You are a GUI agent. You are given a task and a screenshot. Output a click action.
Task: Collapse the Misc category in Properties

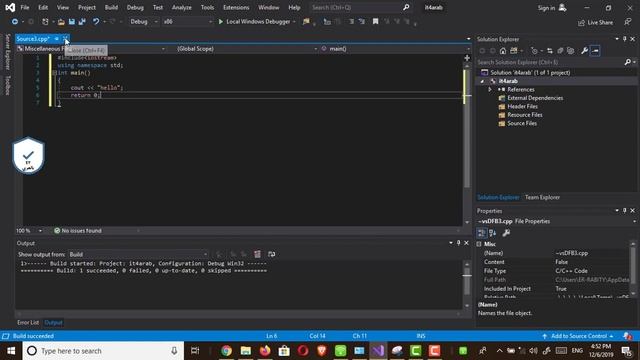[479, 244]
